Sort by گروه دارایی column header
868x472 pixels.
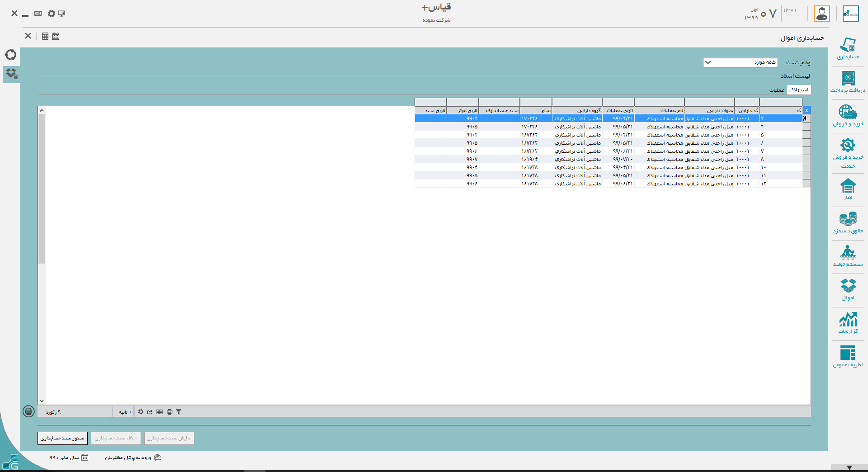coord(577,110)
